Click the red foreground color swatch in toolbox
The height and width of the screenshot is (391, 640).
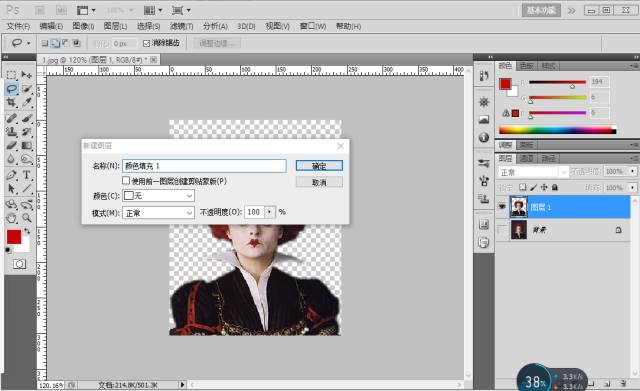14,237
